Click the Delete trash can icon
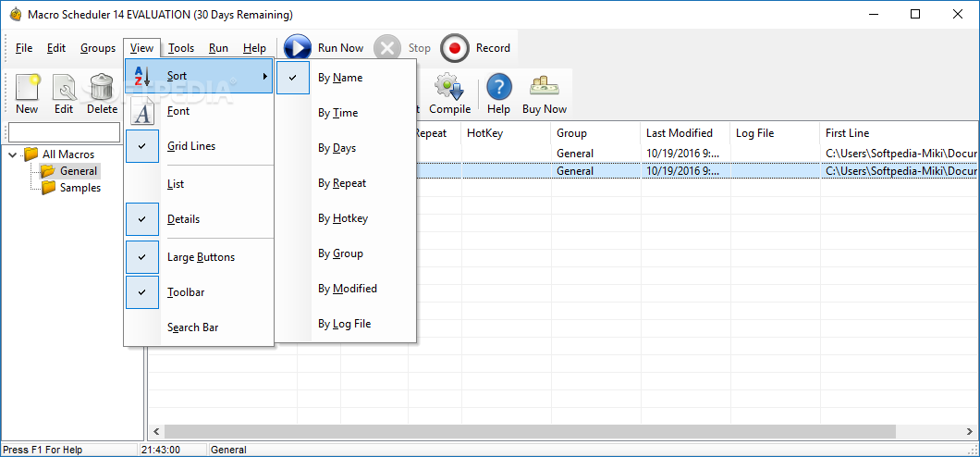The width and height of the screenshot is (980, 457). (x=102, y=88)
